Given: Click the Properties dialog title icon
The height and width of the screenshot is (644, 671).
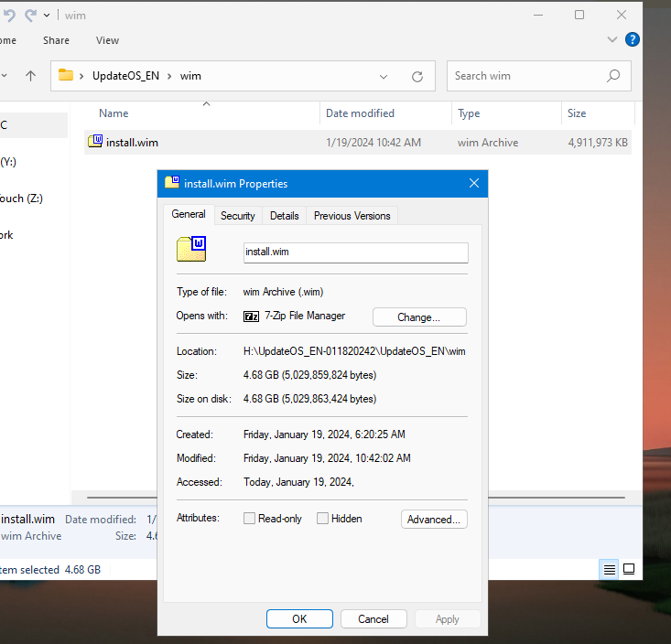Looking at the screenshot, I should tap(172, 182).
